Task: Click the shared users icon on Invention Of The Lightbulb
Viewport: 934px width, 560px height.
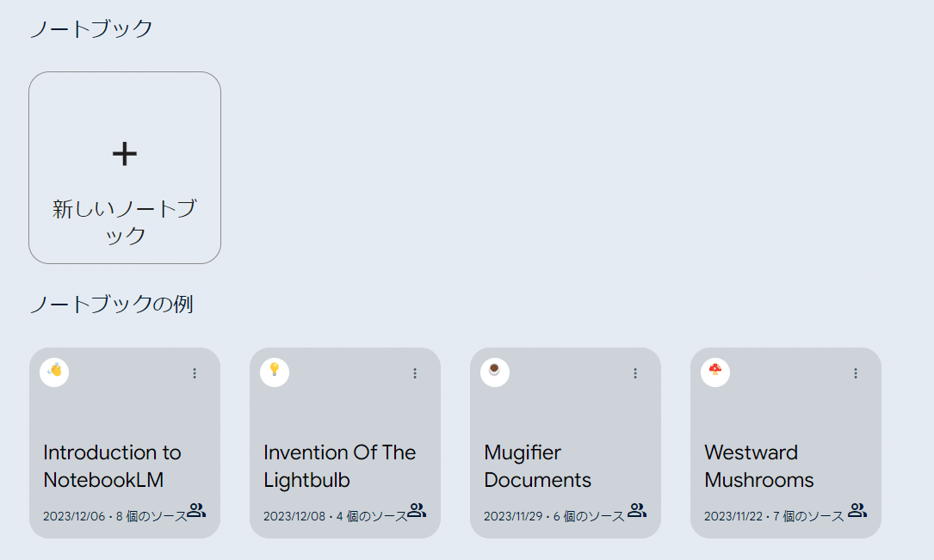Action: click(418, 509)
